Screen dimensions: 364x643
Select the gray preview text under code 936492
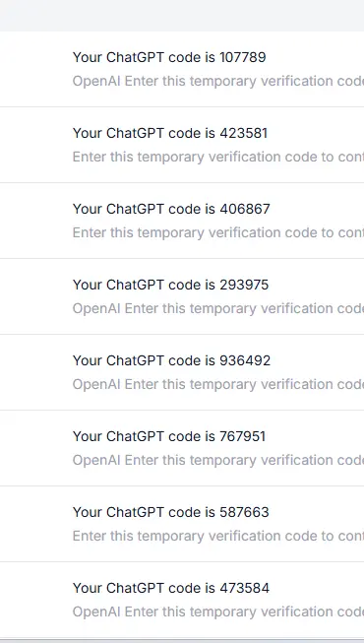click(x=218, y=385)
